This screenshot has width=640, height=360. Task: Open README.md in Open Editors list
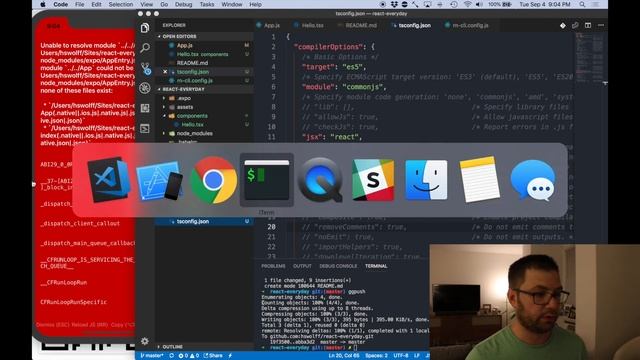192,63
